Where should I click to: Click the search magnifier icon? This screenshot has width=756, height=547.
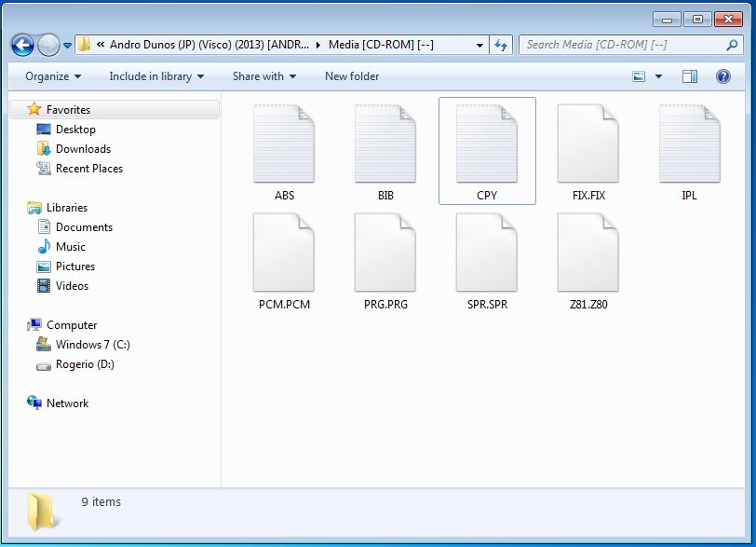pyautogui.click(x=732, y=45)
